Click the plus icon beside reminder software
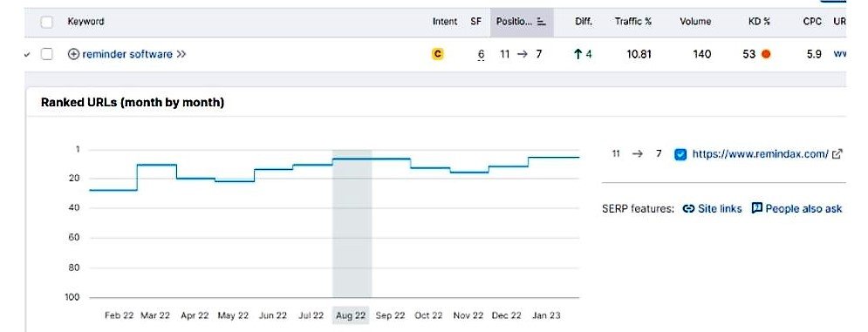 [x=73, y=54]
